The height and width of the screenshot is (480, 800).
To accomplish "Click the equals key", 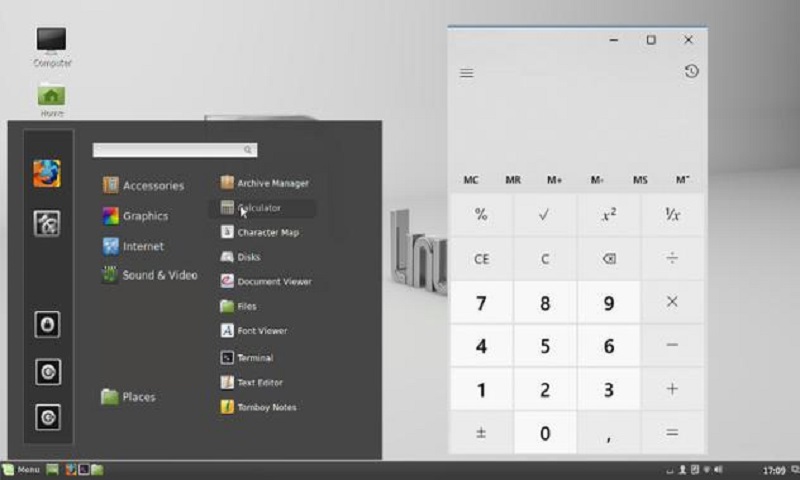I will [x=672, y=433].
